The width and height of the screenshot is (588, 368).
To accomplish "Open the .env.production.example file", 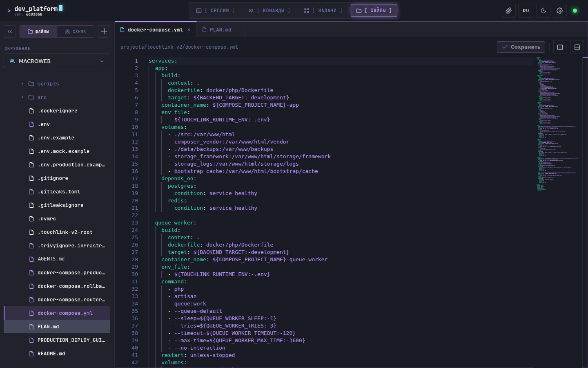I will pos(57,165).
